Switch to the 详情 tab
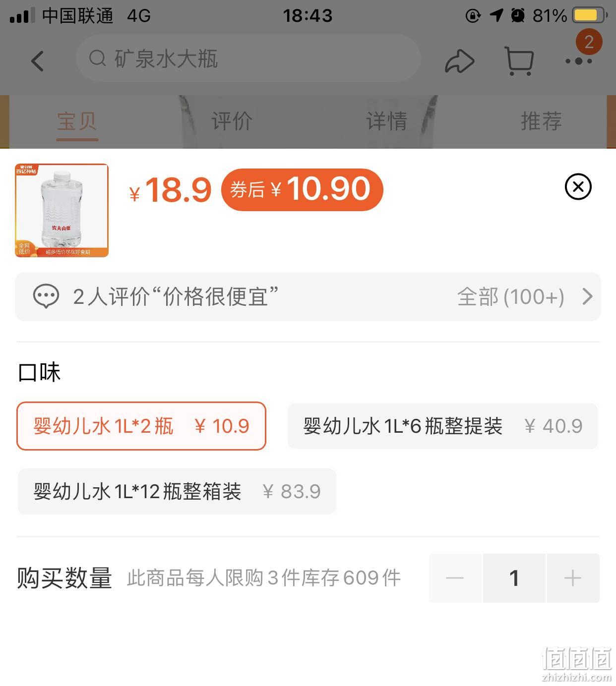The height and width of the screenshot is (686, 616). (x=386, y=121)
